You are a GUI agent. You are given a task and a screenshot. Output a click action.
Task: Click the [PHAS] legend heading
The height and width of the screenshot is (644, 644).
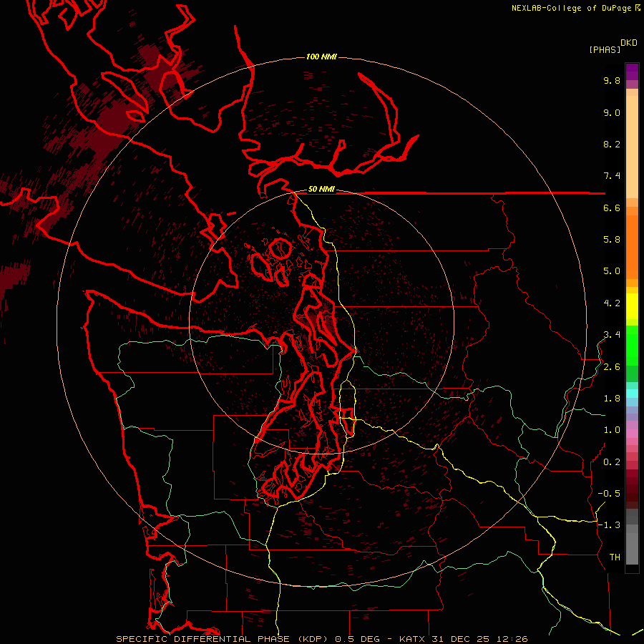pyautogui.click(x=605, y=49)
